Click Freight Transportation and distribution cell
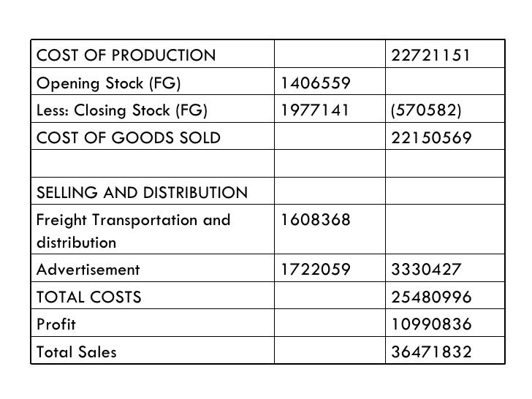 coord(153,229)
